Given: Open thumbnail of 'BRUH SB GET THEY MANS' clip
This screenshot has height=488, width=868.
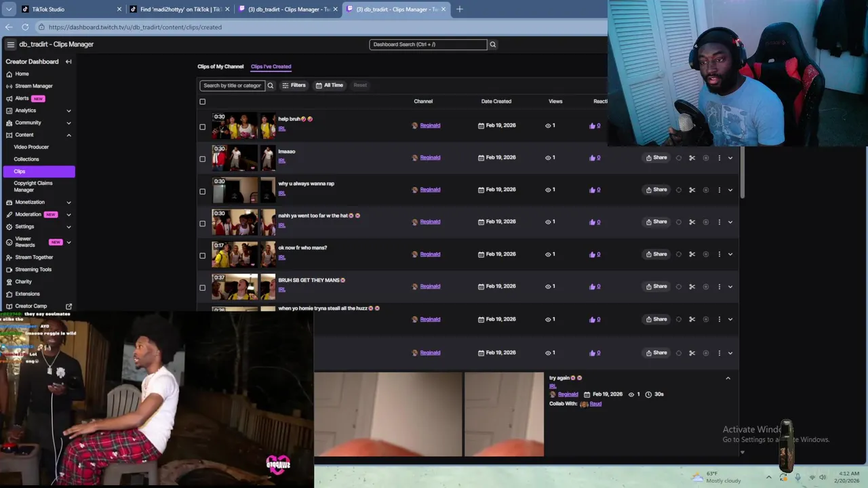Looking at the screenshot, I should pos(243,287).
